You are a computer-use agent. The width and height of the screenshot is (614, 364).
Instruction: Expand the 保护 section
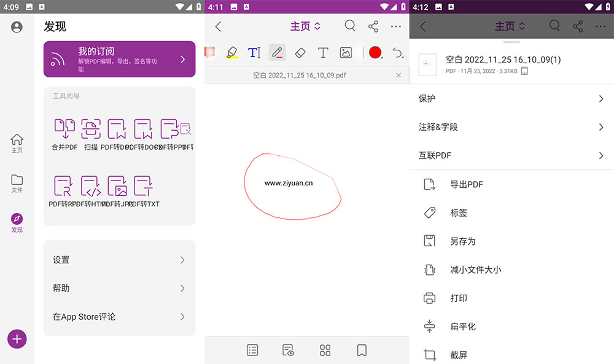pyautogui.click(x=511, y=98)
